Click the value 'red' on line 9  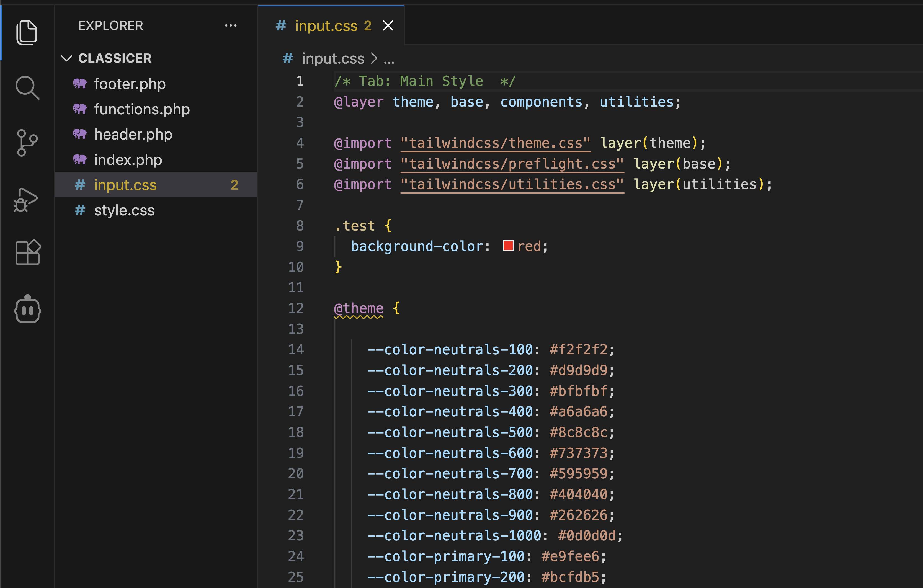tap(529, 246)
